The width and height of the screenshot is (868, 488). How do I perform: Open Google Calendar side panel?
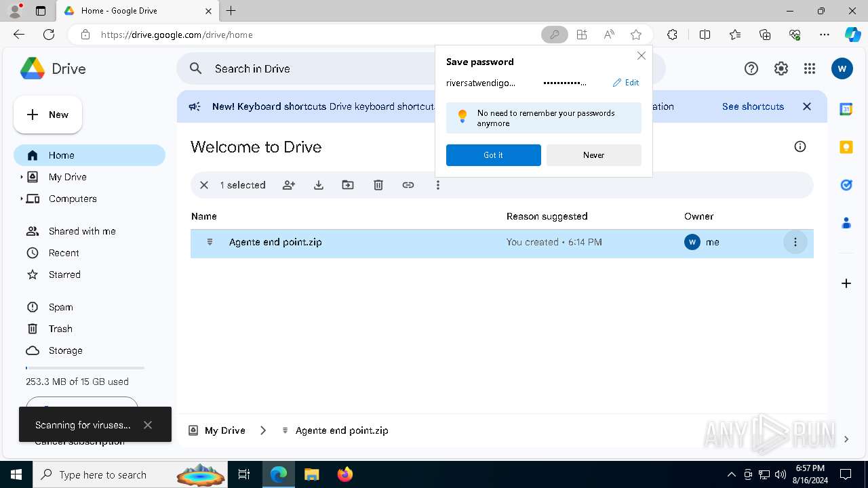pyautogui.click(x=846, y=109)
